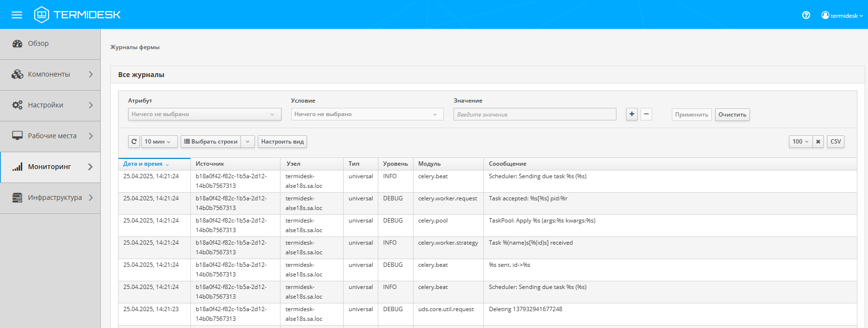Expand the 10 мин interval dropdown
The width and height of the screenshot is (868, 328).
(159, 142)
